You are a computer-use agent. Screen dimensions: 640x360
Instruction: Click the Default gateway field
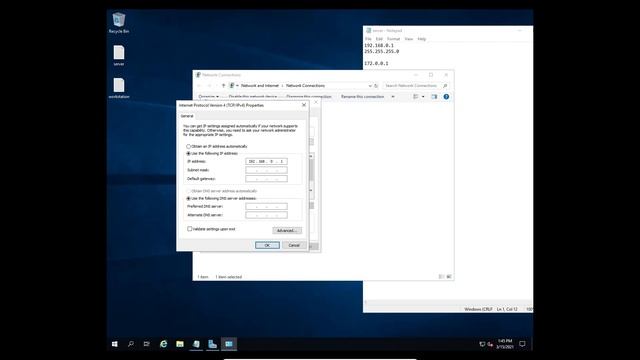tap(266, 179)
